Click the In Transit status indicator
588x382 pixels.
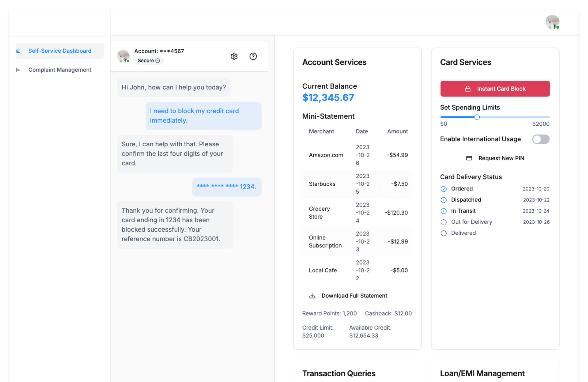pyautogui.click(x=443, y=211)
